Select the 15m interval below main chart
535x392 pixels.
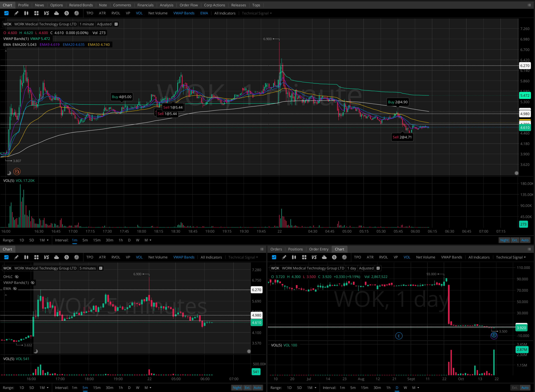click(x=97, y=240)
